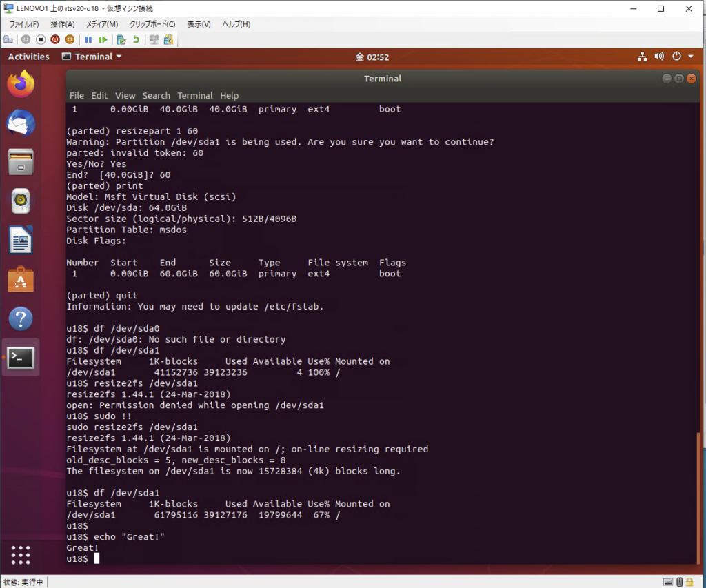
Task: Open the メディア(M) menu
Action: (101, 24)
